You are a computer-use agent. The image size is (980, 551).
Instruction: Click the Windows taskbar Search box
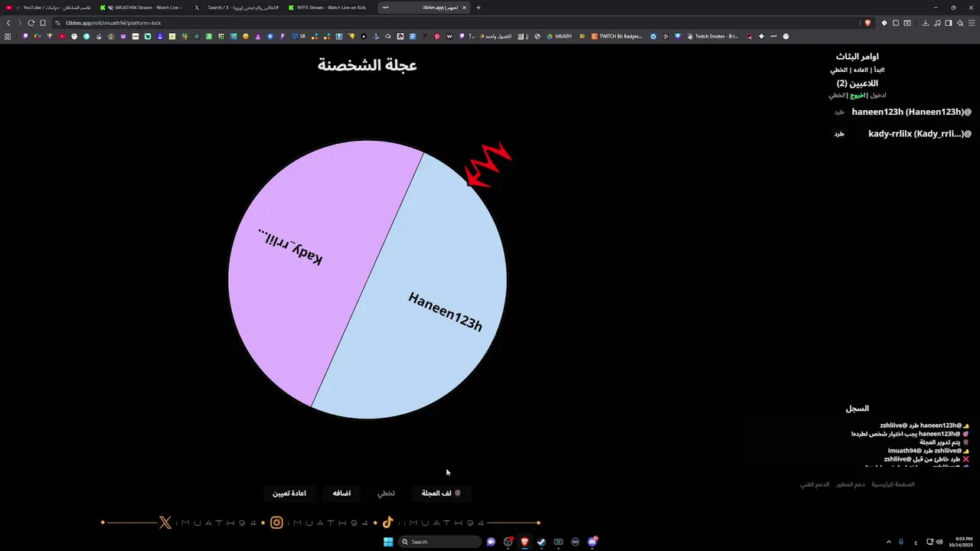(439, 542)
